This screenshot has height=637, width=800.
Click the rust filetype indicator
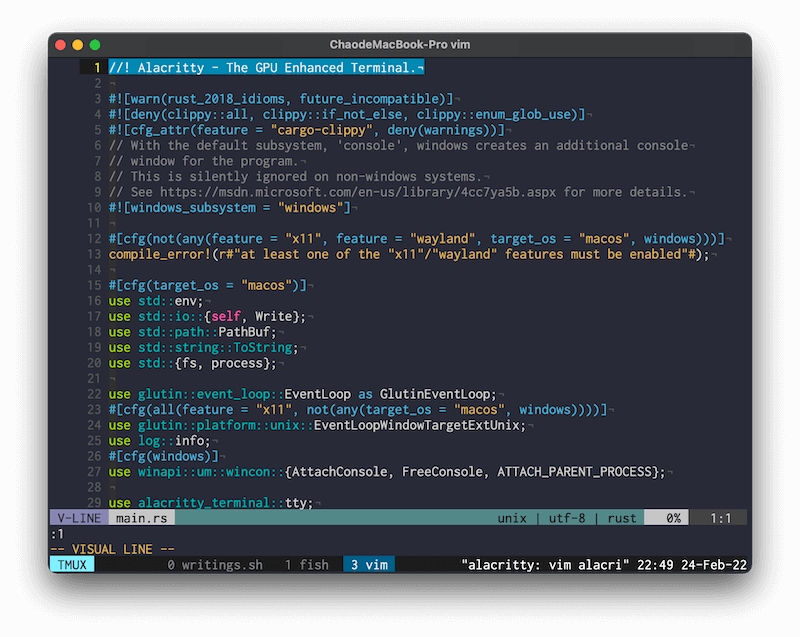(621, 518)
